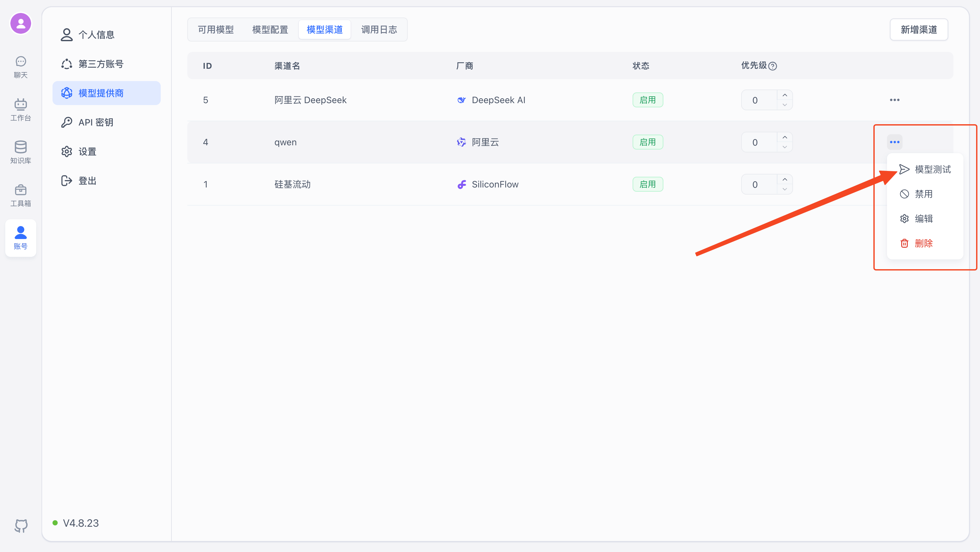Open the 工具箱 toolbox section

(x=20, y=195)
